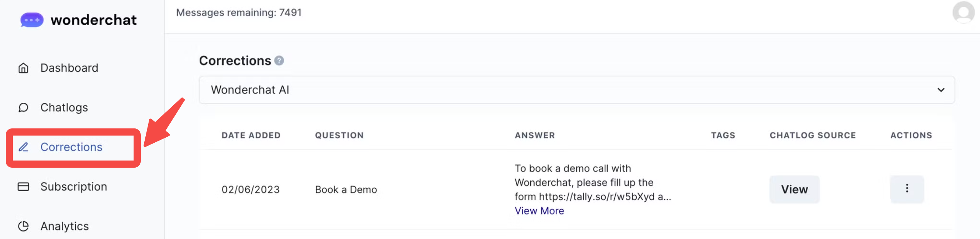980x239 pixels.
Task: Expand the chatbot dropdown chevron arrow
Action: (x=940, y=90)
